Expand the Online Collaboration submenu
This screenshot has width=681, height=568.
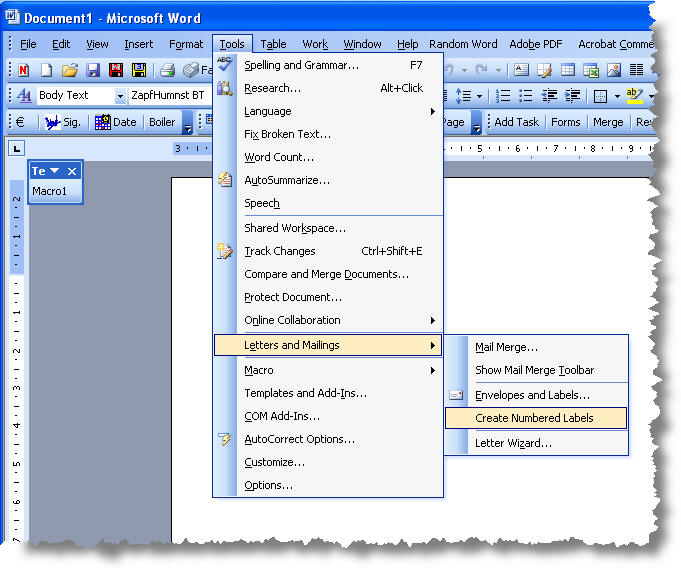pyautogui.click(x=328, y=320)
